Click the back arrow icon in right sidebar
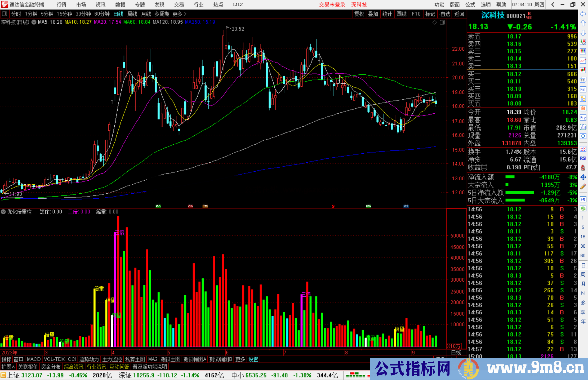The width and height of the screenshot is (588, 380). pos(583,14)
